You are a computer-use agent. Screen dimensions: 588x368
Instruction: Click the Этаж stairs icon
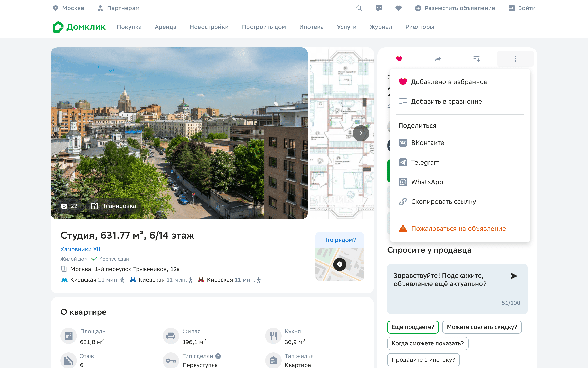pos(69,360)
